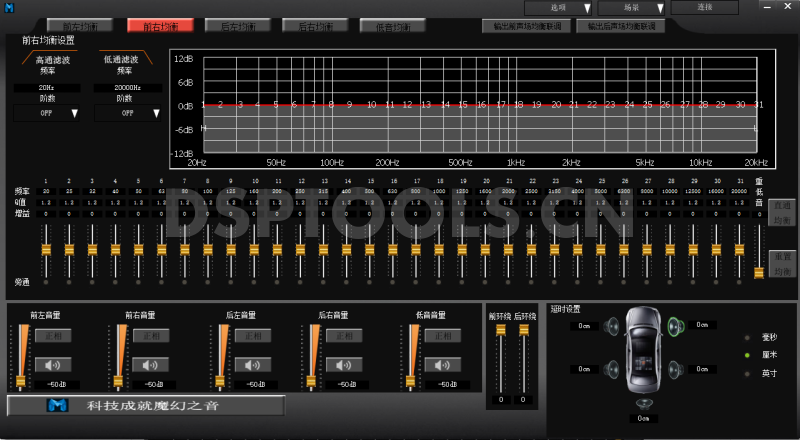Select the front-right speaker beside the car
This screenshot has width=800, height=440.
(674, 325)
